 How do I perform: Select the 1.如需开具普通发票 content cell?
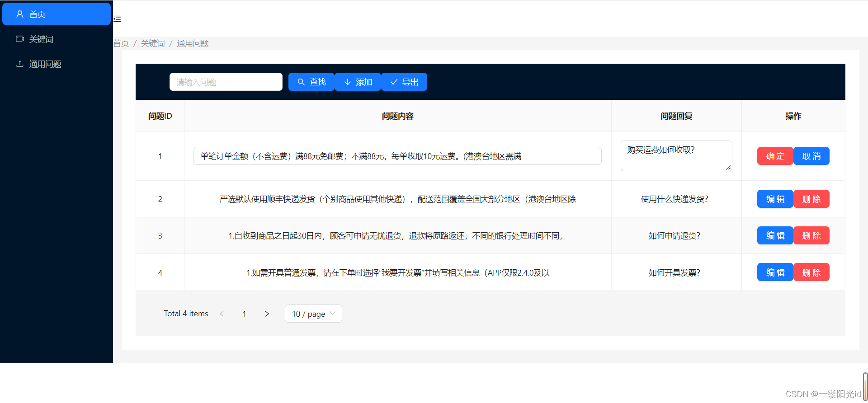tap(398, 272)
